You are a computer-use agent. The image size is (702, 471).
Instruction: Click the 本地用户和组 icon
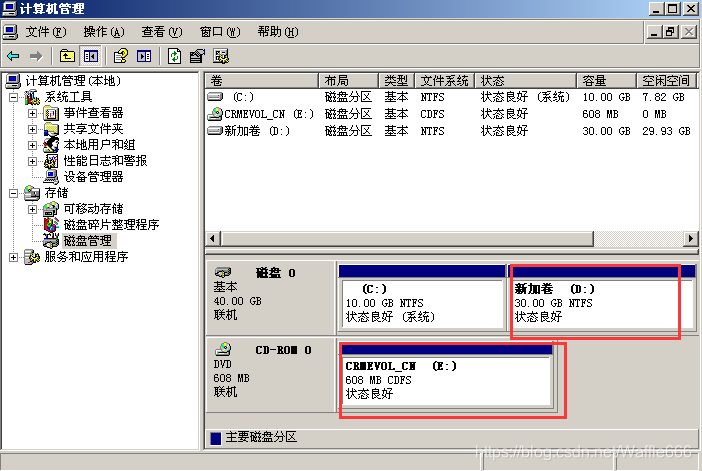click(51, 145)
